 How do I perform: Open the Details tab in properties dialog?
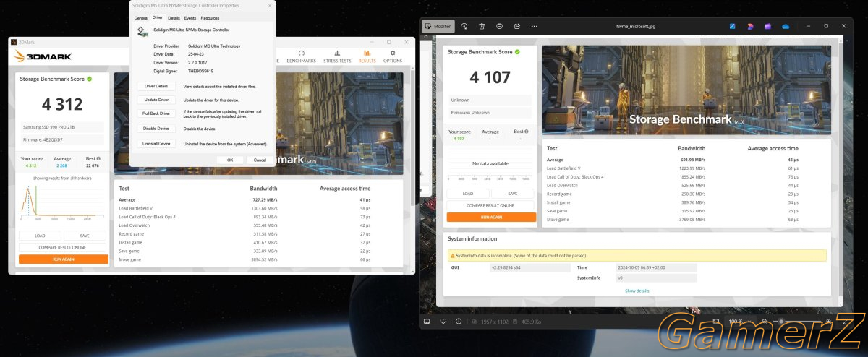click(x=174, y=17)
